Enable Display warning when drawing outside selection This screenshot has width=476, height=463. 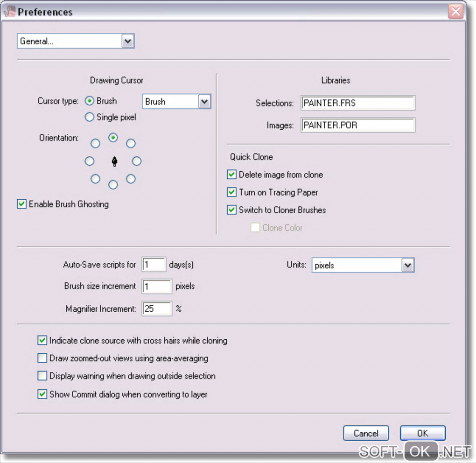coord(42,376)
